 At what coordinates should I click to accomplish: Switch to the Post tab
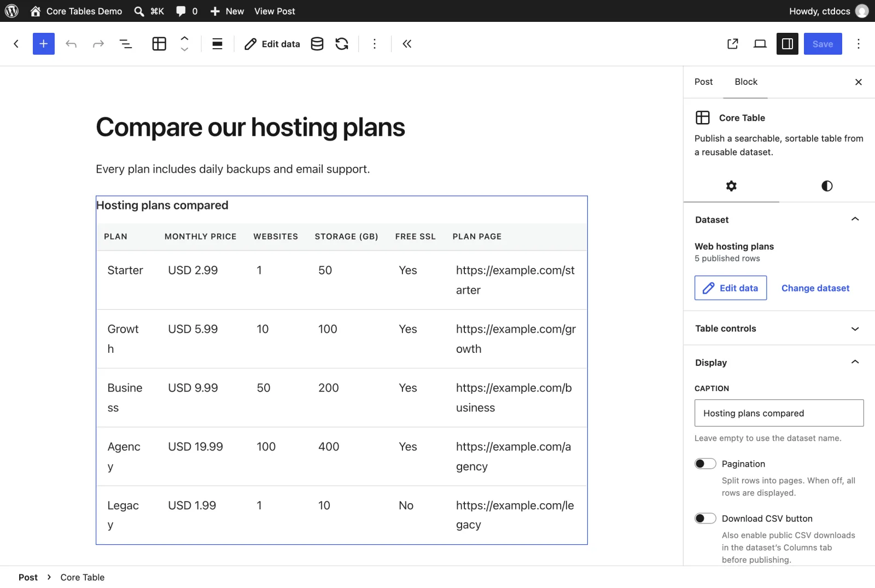tap(703, 82)
